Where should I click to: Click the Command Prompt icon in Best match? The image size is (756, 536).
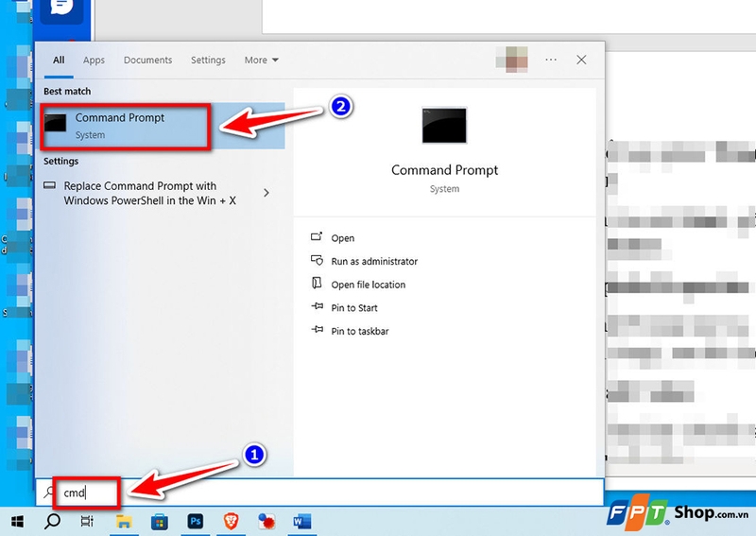[x=56, y=123]
